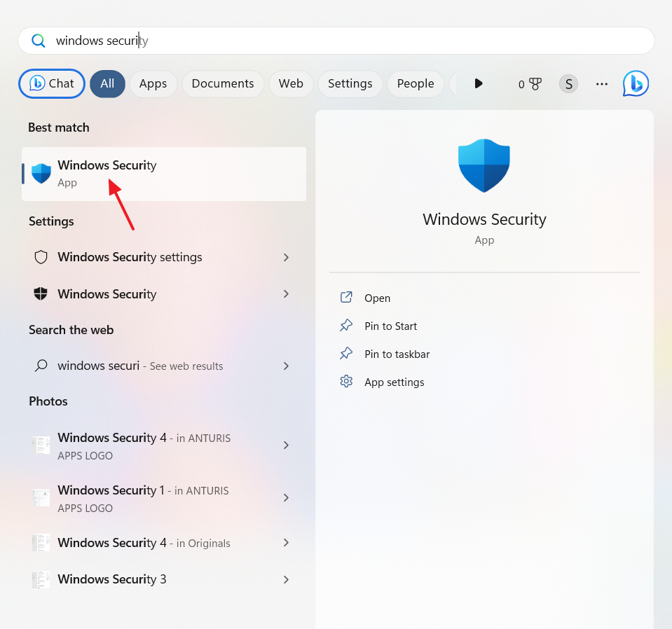This screenshot has width=672, height=629.
Task: Expand Windows Security 3 photo result arrow
Action: tap(286, 579)
